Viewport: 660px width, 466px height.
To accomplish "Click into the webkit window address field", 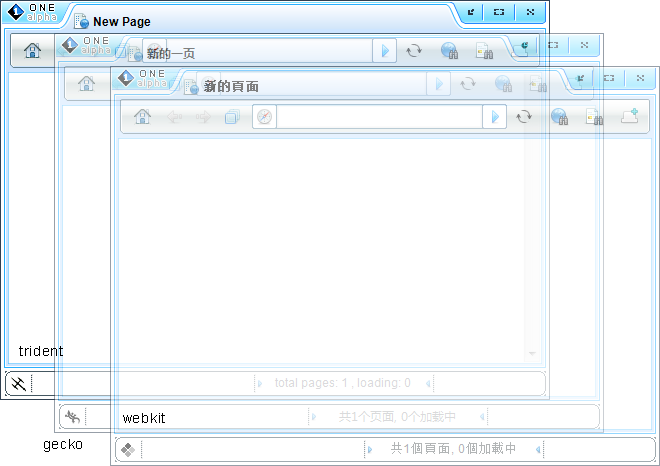I will point(379,117).
